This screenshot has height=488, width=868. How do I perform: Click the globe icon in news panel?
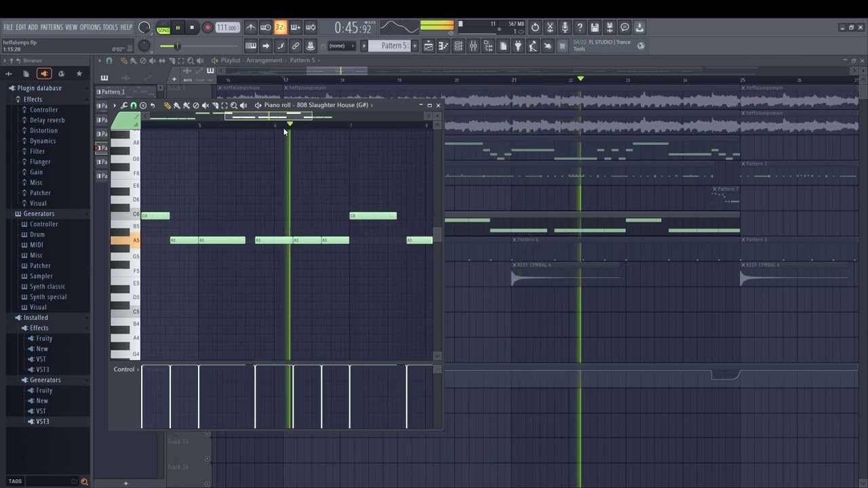click(641, 46)
